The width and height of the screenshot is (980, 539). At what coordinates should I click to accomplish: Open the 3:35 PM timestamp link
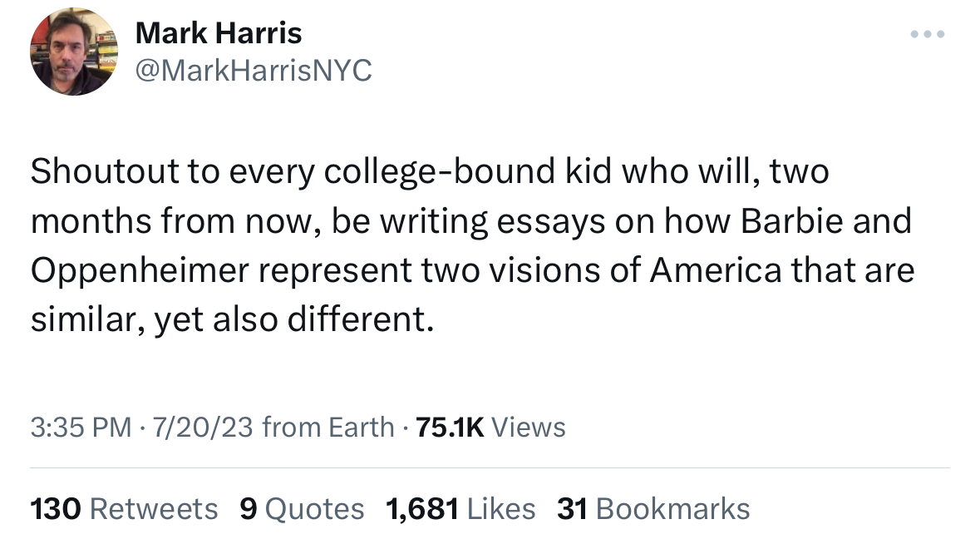pos(81,427)
